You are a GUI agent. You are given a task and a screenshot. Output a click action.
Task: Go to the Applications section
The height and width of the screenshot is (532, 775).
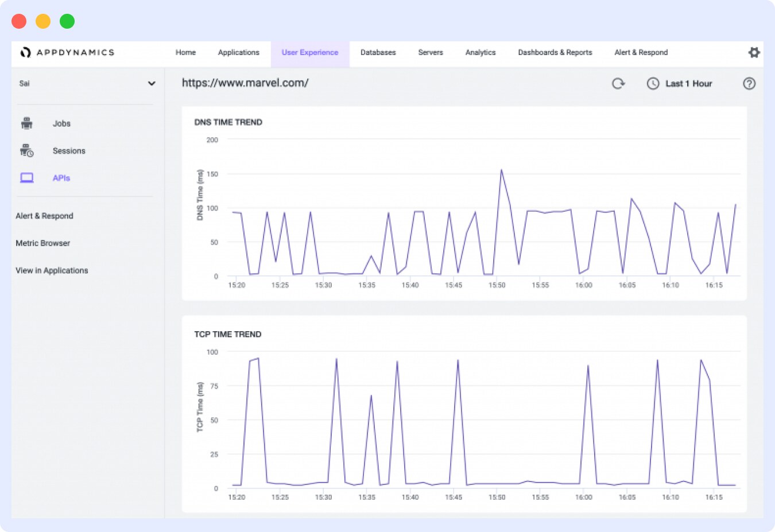239,52
